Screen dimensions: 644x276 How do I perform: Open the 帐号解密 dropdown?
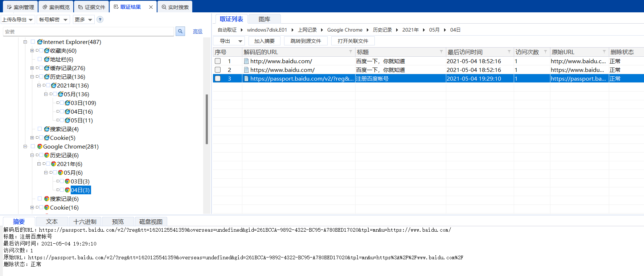pos(53,20)
